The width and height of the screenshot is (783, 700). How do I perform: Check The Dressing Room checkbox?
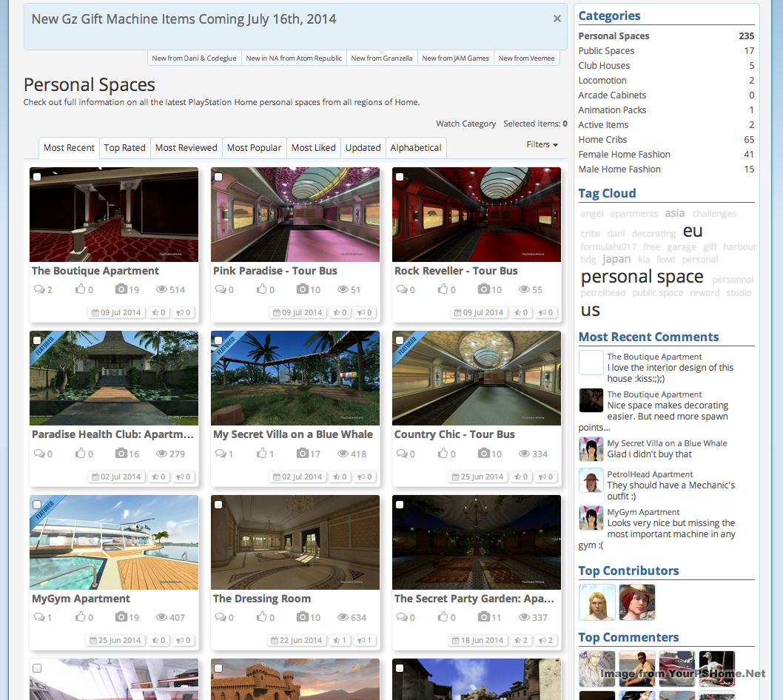[x=218, y=504]
